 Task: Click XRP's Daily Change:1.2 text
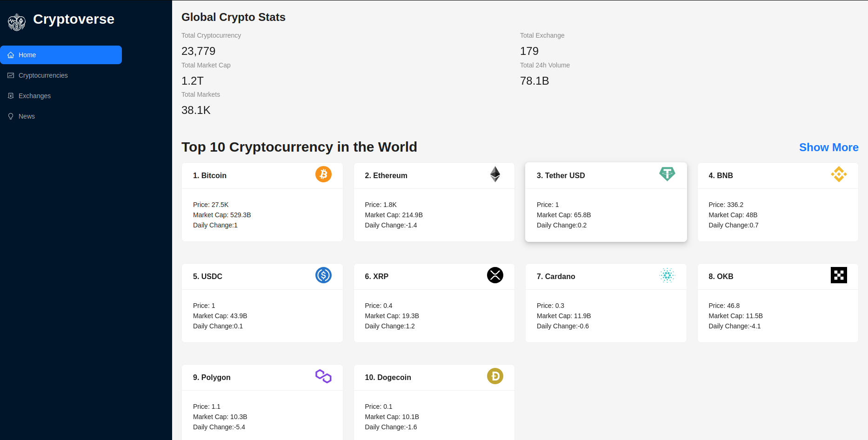[x=390, y=326]
